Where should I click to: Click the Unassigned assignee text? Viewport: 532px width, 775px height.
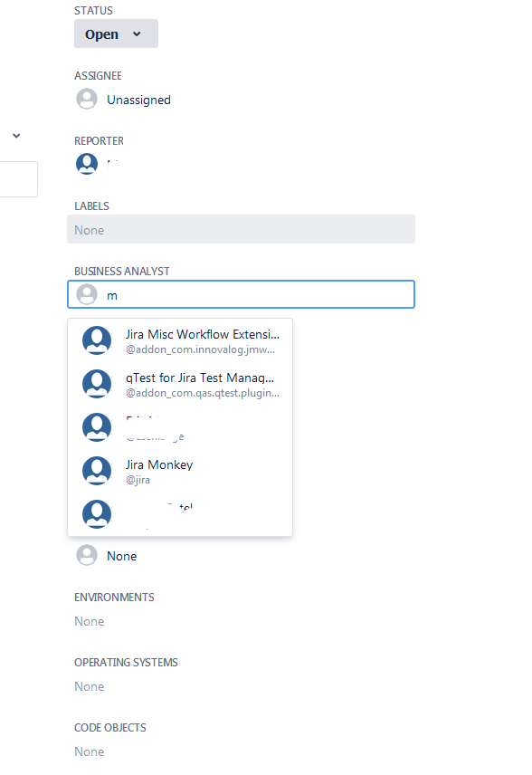[x=138, y=100]
